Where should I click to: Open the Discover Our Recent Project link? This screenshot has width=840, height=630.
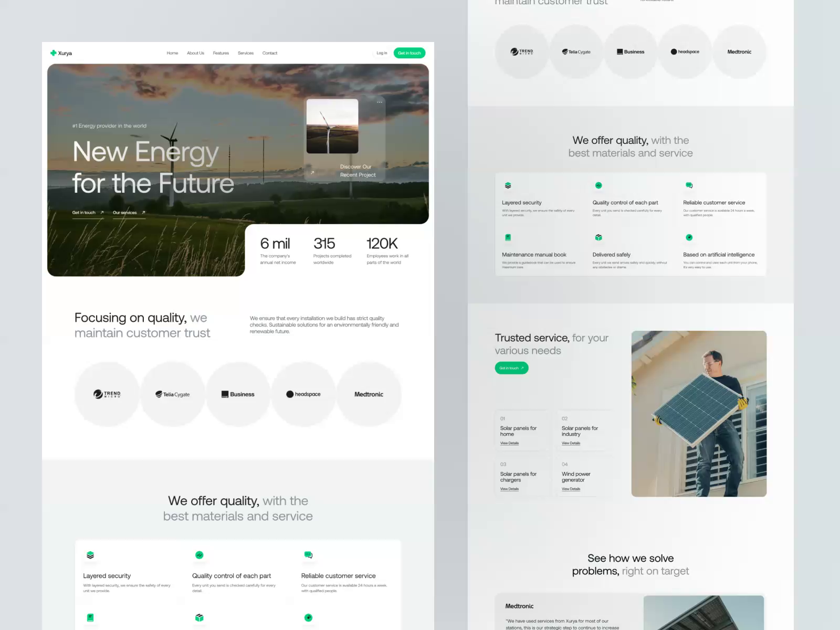point(358,171)
